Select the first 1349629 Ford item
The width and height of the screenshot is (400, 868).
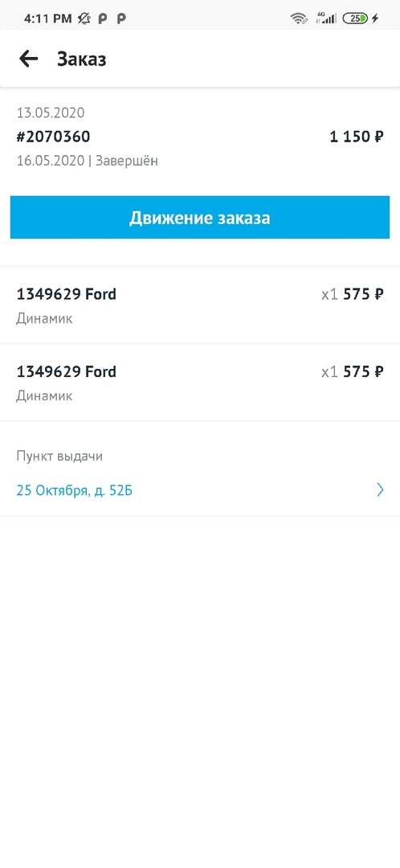[200, 305]
